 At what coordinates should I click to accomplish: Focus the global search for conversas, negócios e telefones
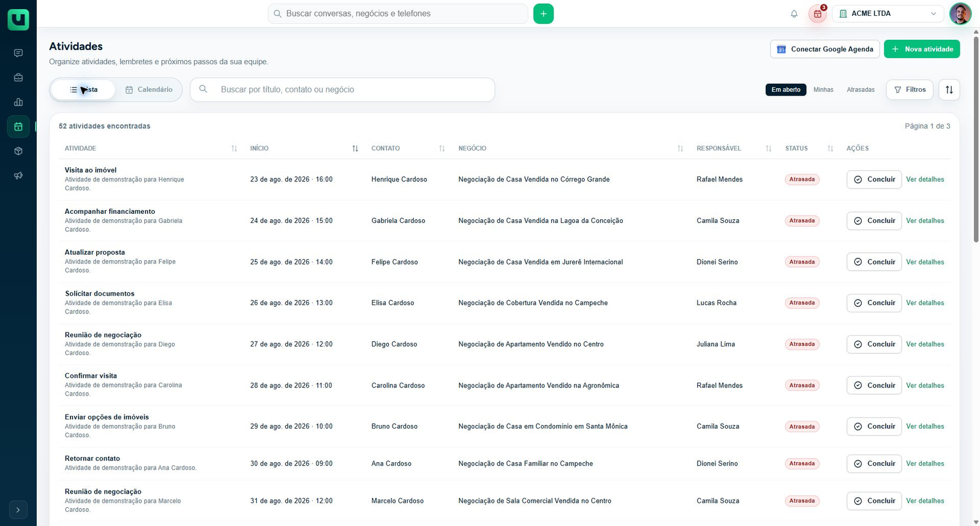pyautogui.click(x=398, y=13)
